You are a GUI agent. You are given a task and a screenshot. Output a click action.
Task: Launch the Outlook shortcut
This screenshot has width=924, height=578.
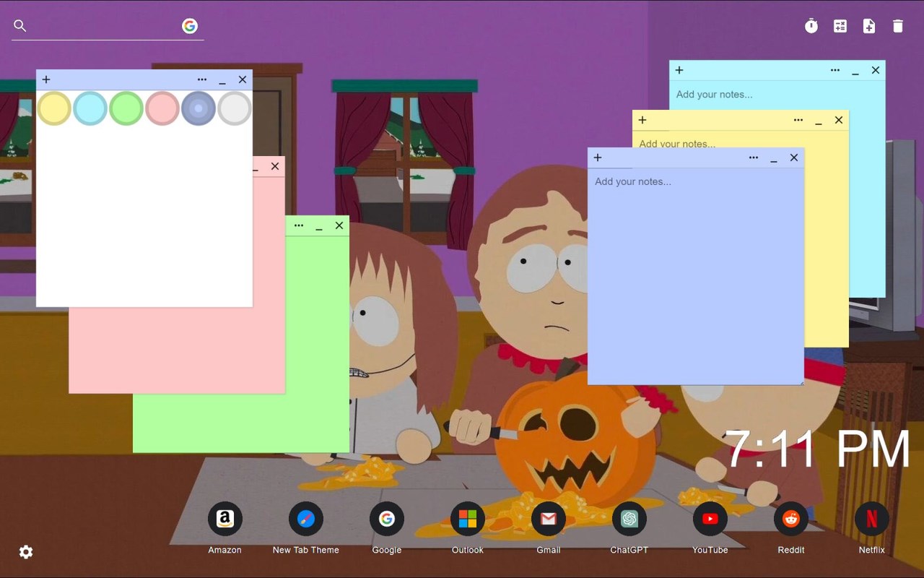pos(468,519)
